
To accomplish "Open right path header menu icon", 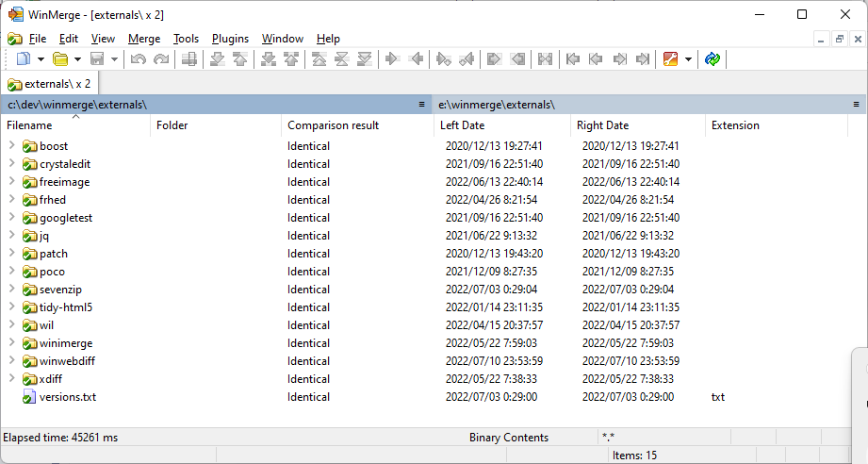I will click(857, 104).
